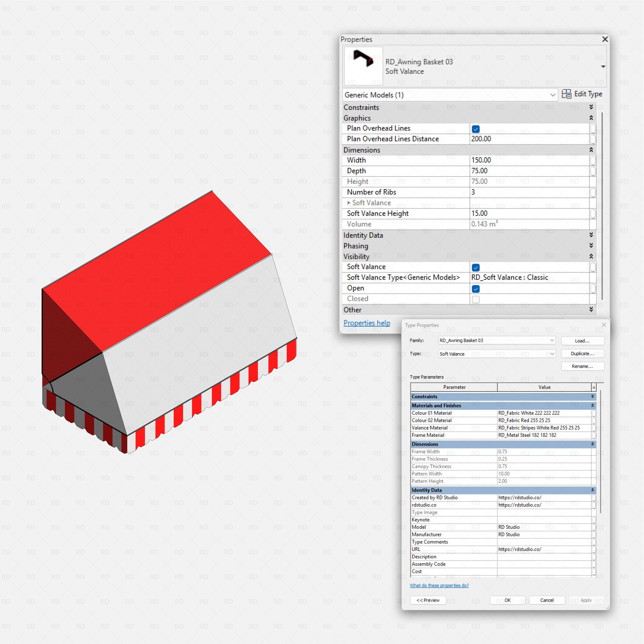Click the Edit Type icon
644x644 pixels.
tap(566, 94)
